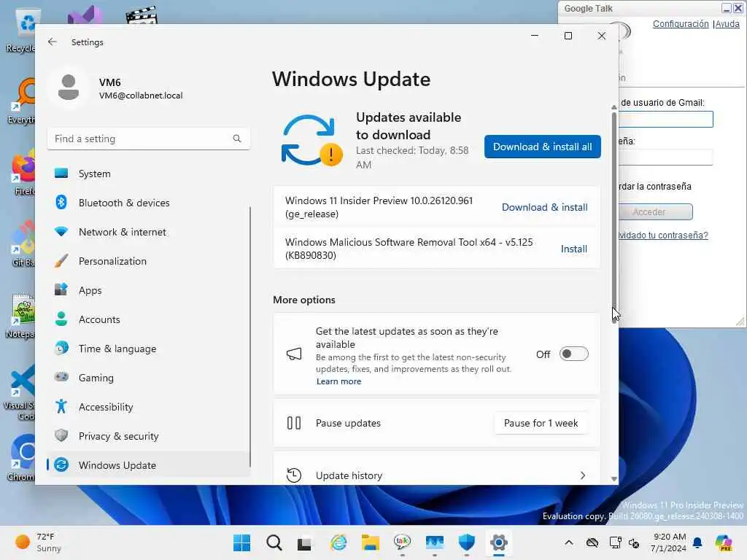Click Gmail username field in Google Talk
The width and height of the screenshot is (747, 560).
[x=665, y=119]
